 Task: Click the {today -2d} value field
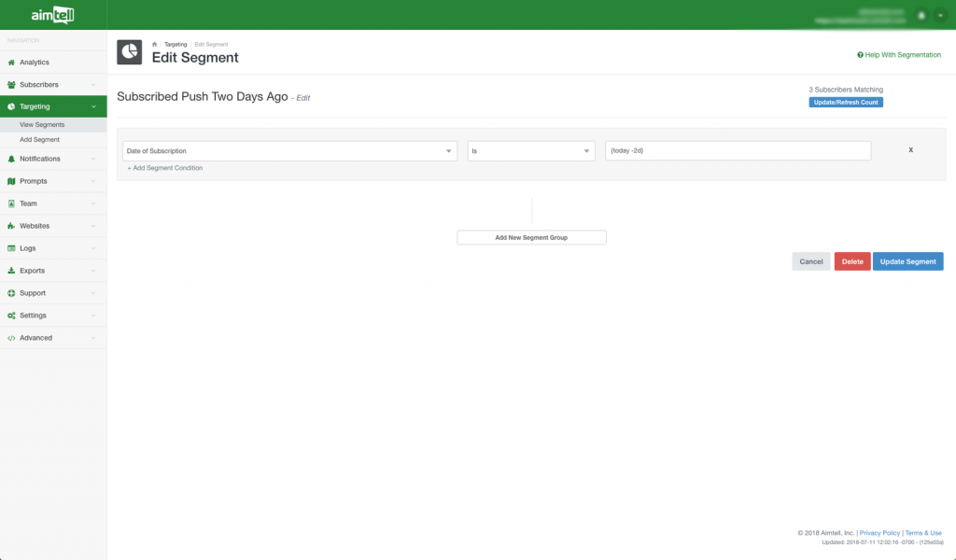pyautogui.click(x=738, y=150)
